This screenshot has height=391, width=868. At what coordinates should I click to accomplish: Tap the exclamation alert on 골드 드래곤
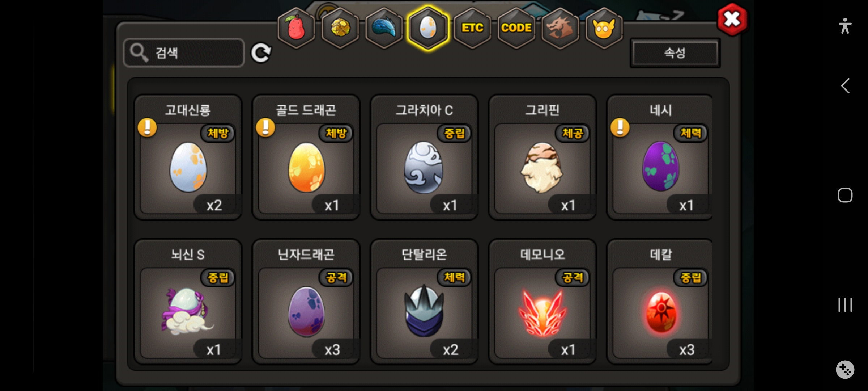(265, 128)
